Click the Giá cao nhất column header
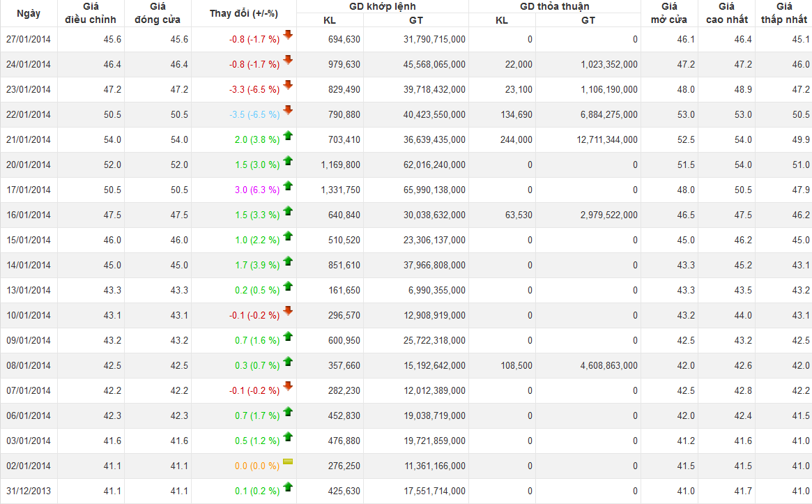812x504 pixels. [726, 13]
